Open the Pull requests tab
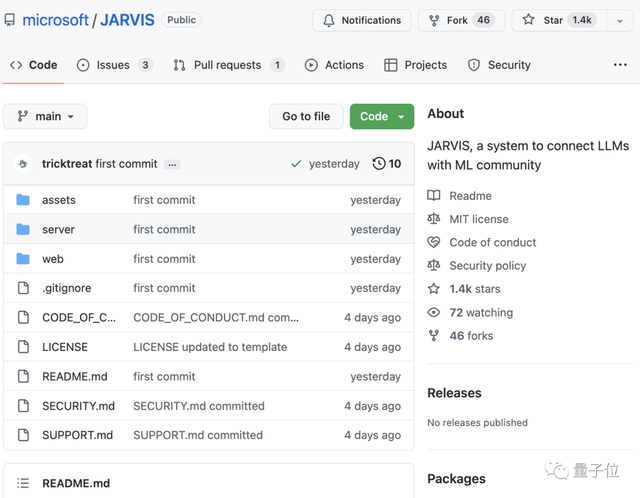The height and width of the screenshot is (498, 640). pos(227,65)
